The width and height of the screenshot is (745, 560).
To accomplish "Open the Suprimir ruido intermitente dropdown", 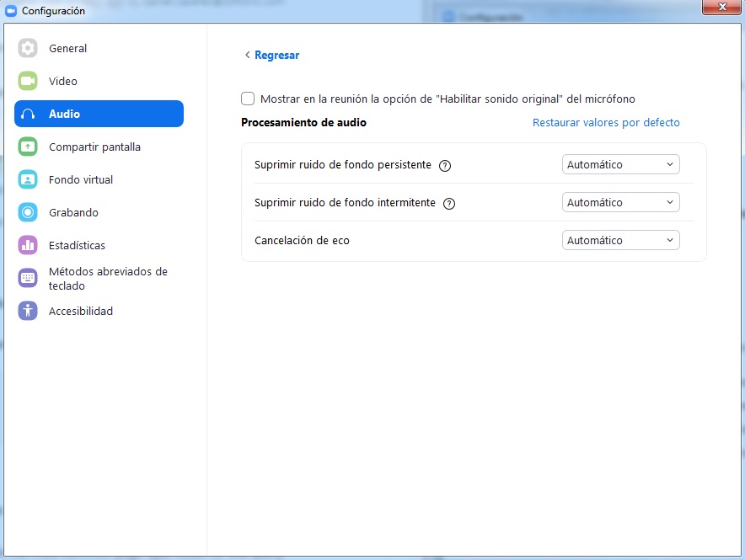I will point(620,203).
